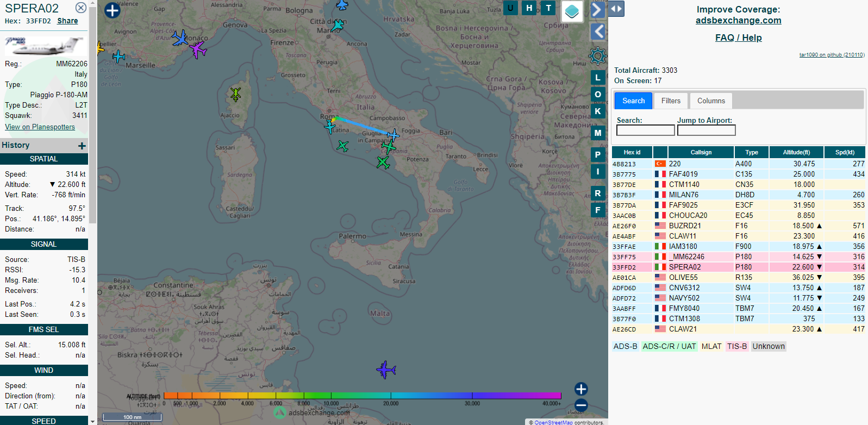The width and height of the screenshot is (868, 425).
Task: Click the purple aircraft icon south of Malta
Action: coord(386,370)
